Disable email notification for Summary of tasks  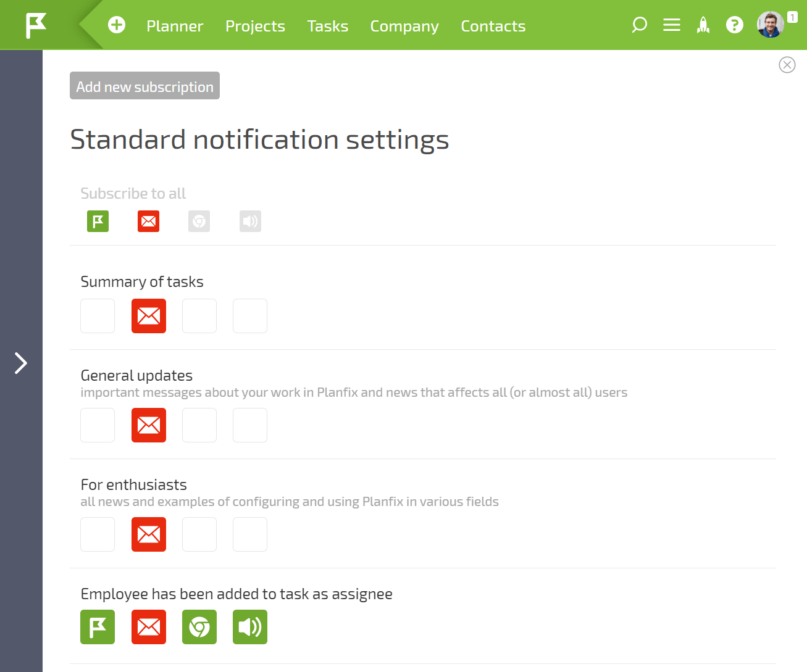coord(149,316)
